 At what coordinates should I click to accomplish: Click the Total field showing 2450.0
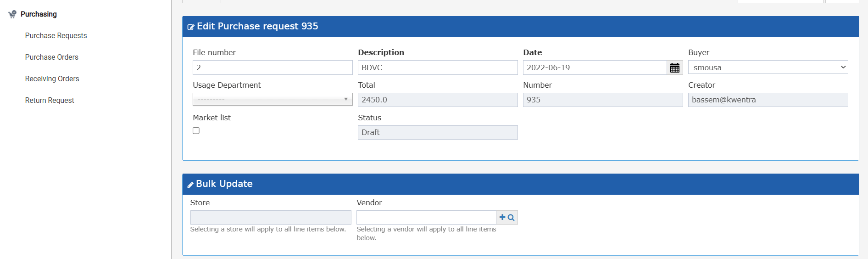click(438, 100)
